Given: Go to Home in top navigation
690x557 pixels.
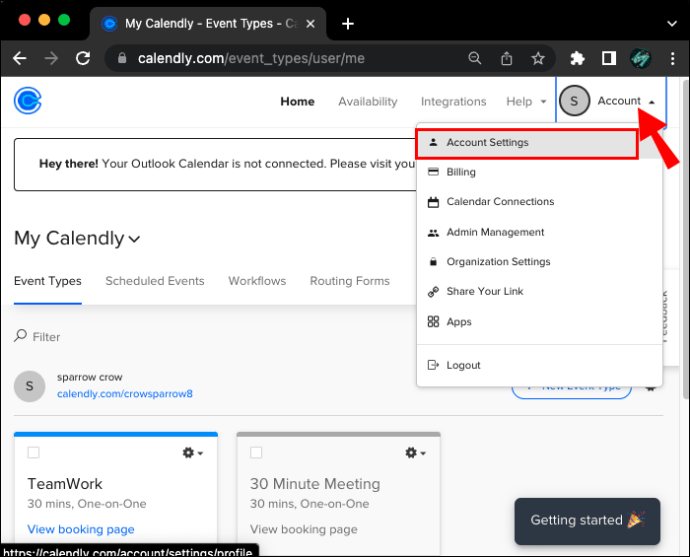Looking at the screenshot, I should point(297,102).
